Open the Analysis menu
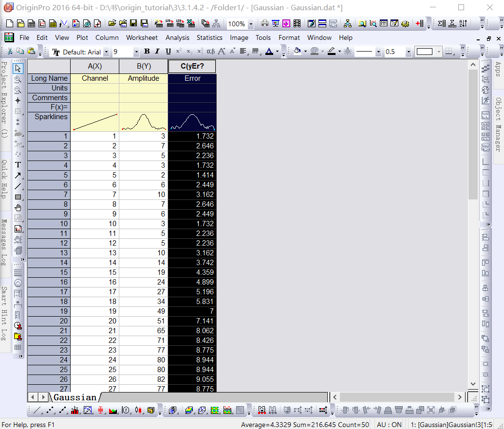Viewport: 504px width, 429px height. point(177,37)
